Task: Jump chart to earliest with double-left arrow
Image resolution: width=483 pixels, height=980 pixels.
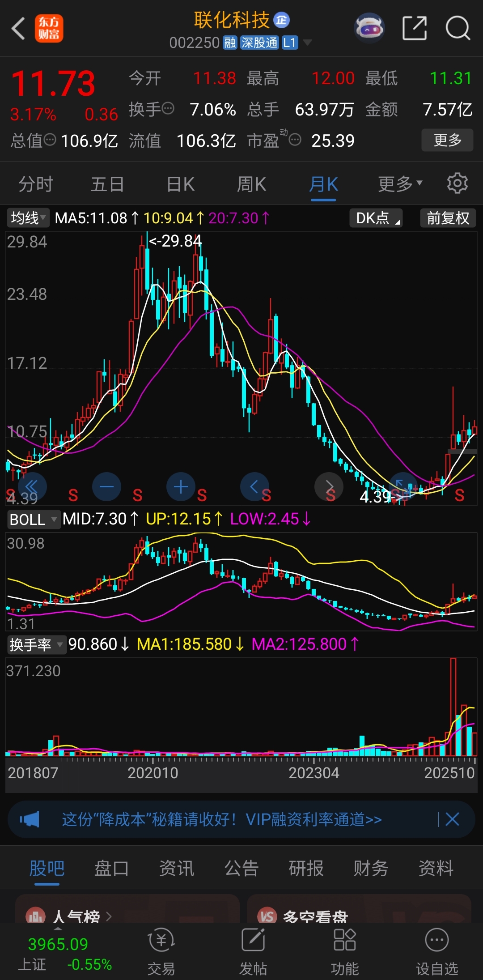Action: [31, 486]
